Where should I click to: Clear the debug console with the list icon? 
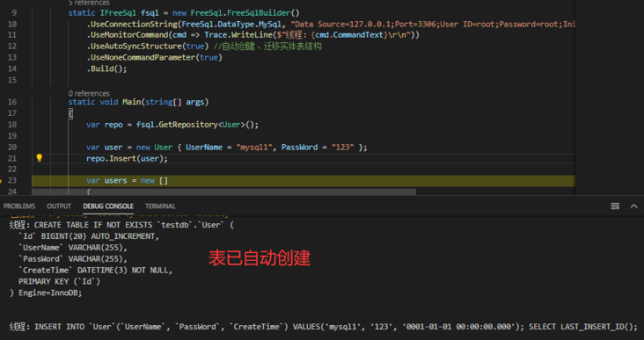615,206
